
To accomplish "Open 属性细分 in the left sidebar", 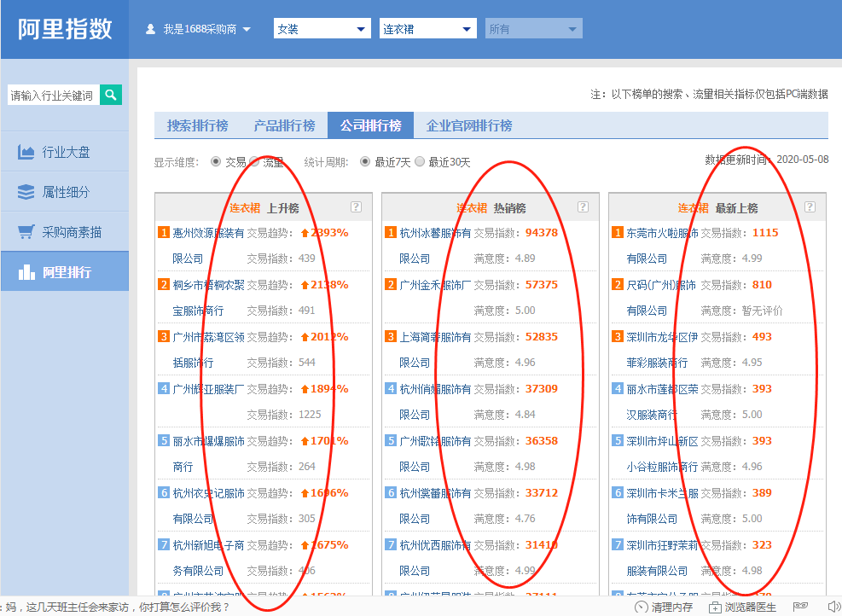I will [65, 192].
